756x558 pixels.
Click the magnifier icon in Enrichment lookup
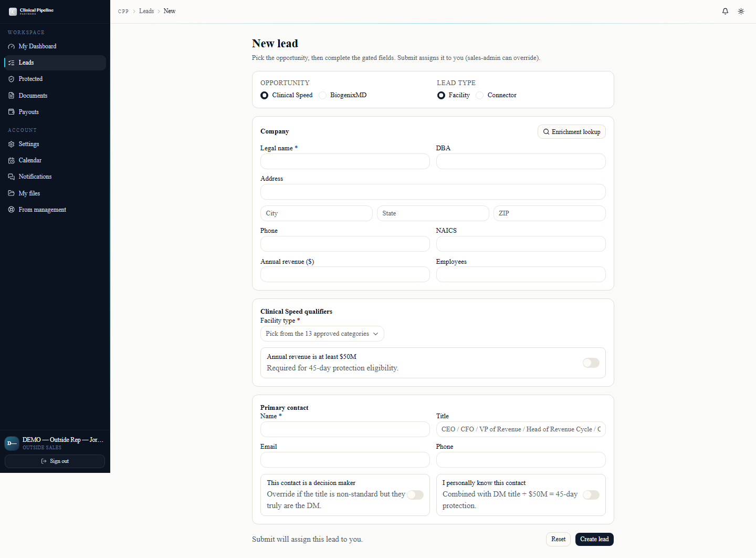point(546,132)
